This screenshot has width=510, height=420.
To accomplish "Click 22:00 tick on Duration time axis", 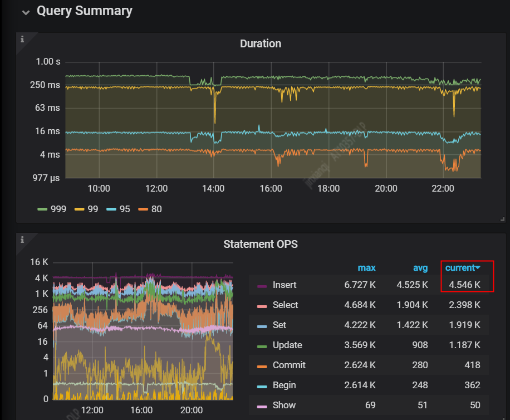I will pos(443,188).
